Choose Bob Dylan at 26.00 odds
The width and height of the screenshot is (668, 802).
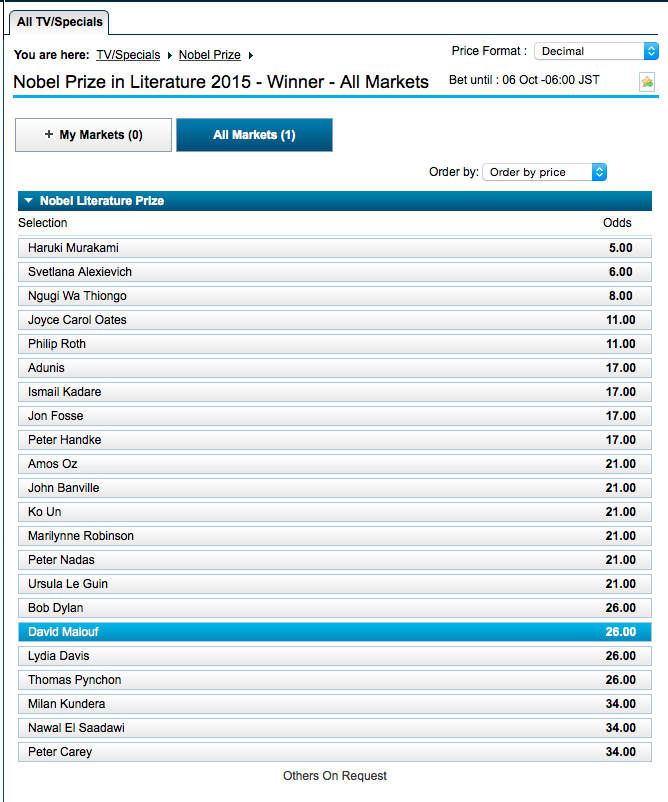pos(334,608)
